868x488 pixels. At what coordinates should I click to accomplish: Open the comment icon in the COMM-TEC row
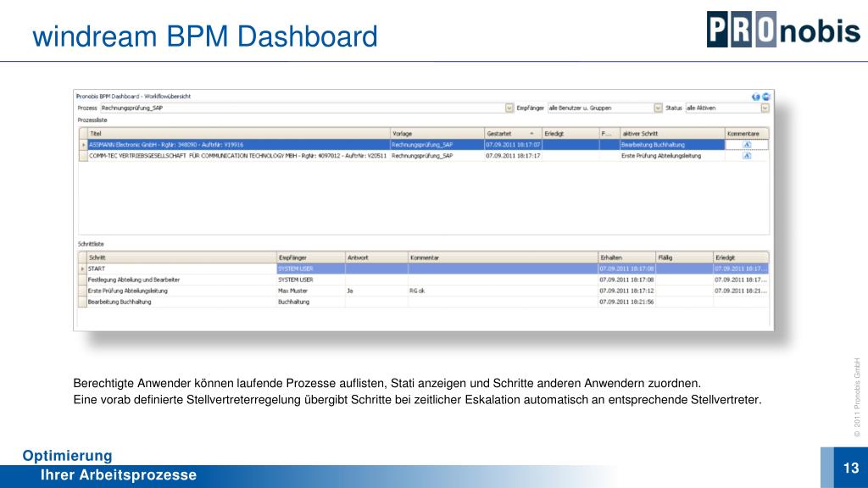coord(746,156)
